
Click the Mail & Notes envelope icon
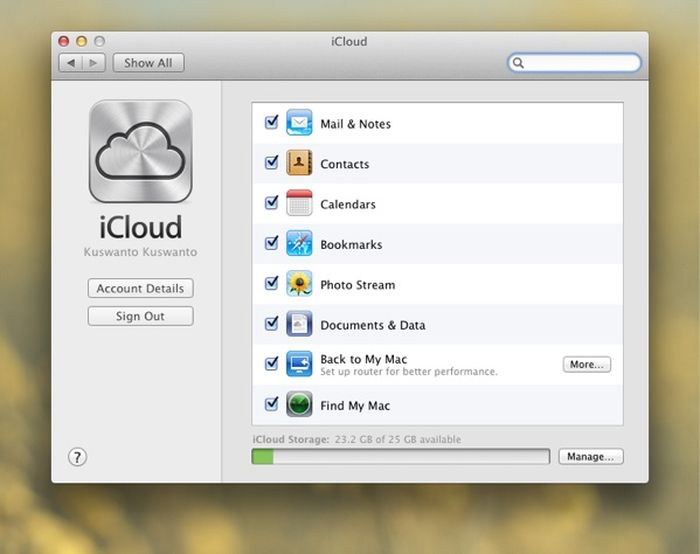coord(299,122)
